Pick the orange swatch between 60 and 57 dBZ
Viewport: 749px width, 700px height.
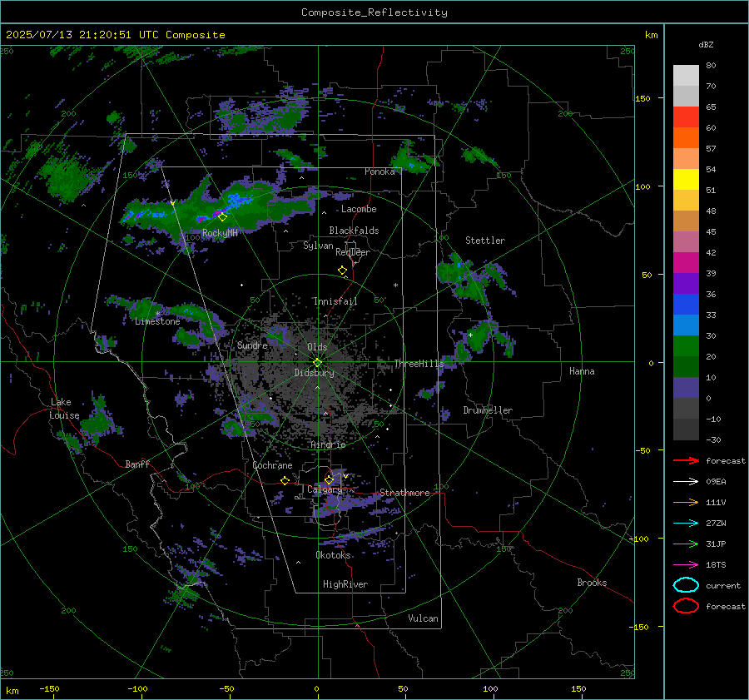[x=686, y=137]
